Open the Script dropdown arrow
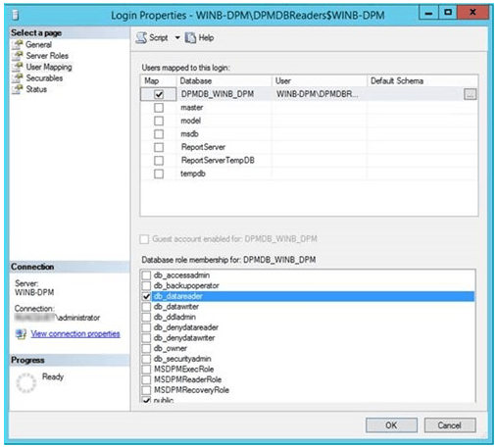The height and width of the screenshot is (448, 498). click(x=177, y=38)
